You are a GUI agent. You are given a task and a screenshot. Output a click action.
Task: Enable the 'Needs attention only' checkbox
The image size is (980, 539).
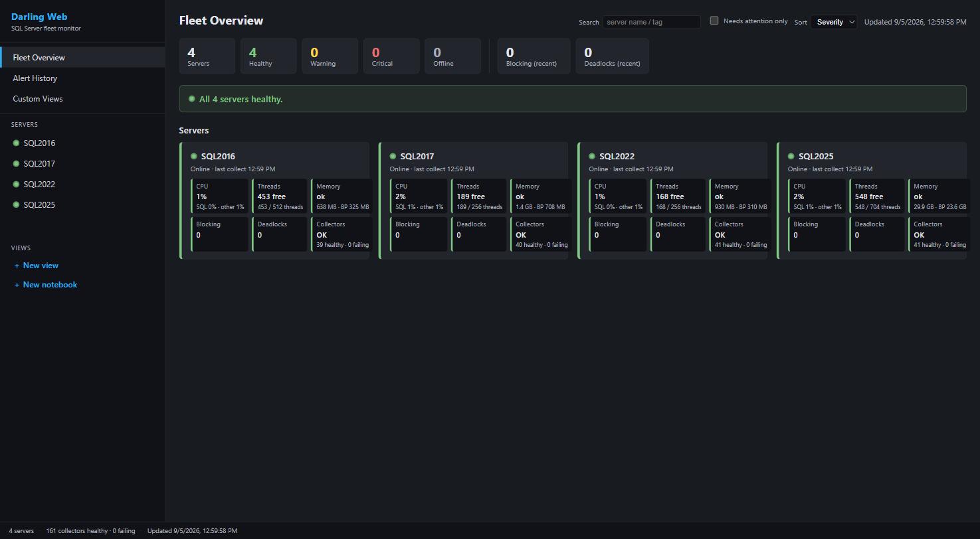tap(714, 21)
